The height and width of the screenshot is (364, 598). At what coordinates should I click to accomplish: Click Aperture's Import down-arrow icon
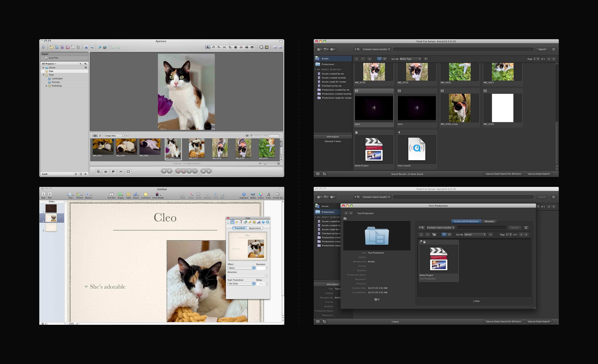(44, 47)
